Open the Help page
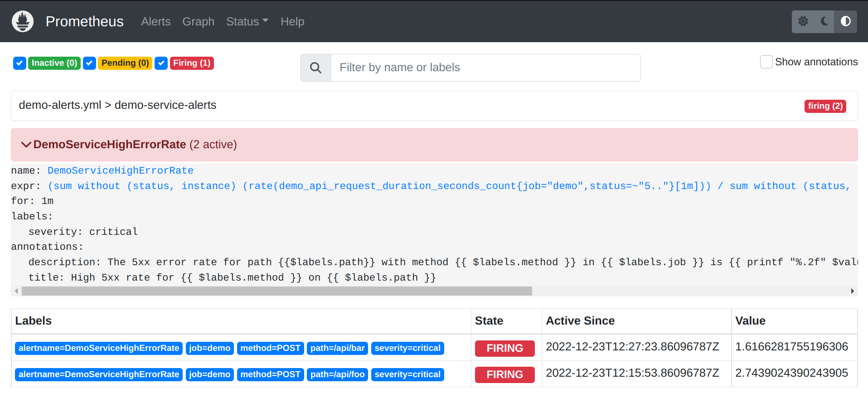The height and width of the screenshot is (398, 868). (x=292, y=21)
